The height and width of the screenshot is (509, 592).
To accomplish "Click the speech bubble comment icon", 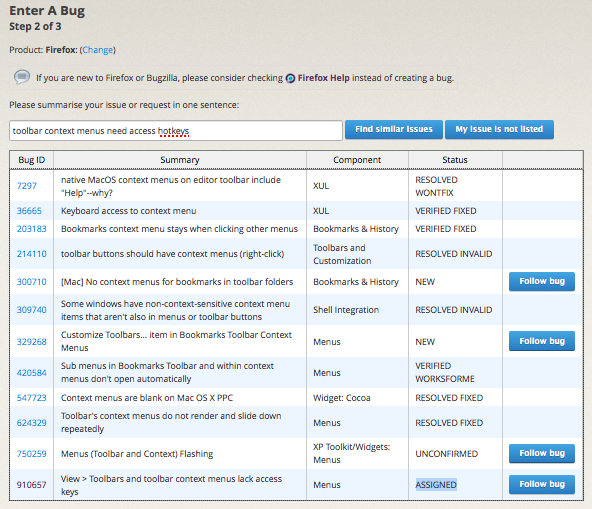I will tap(22, 77).
